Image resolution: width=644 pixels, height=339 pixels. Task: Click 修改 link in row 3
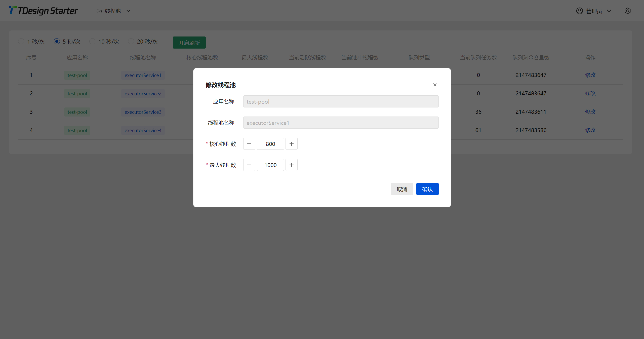[x=590, y=112]
